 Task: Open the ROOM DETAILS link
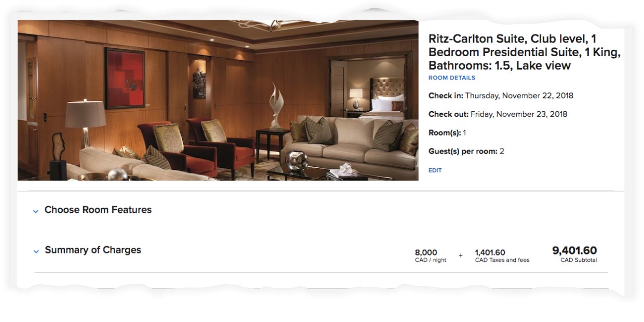click(452, 78)
